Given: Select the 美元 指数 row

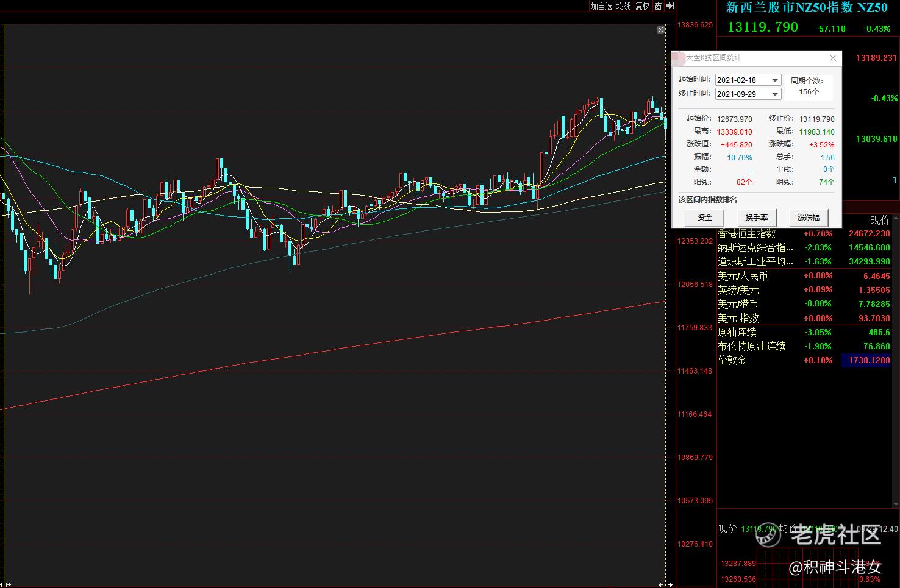Looking at the screenshot, I should (x=804, y=318).
